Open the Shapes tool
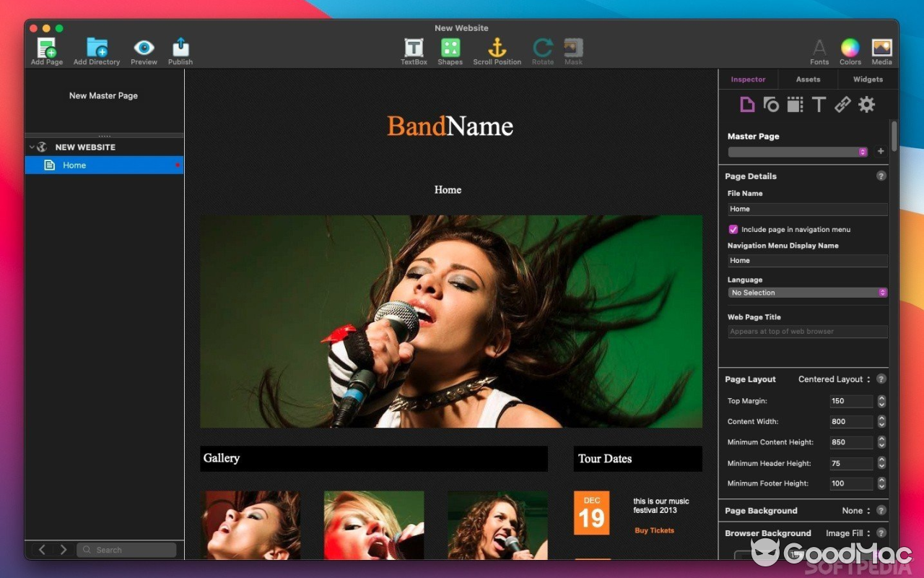Viewport: 924px width, 578px height. (x=450, y=48)
